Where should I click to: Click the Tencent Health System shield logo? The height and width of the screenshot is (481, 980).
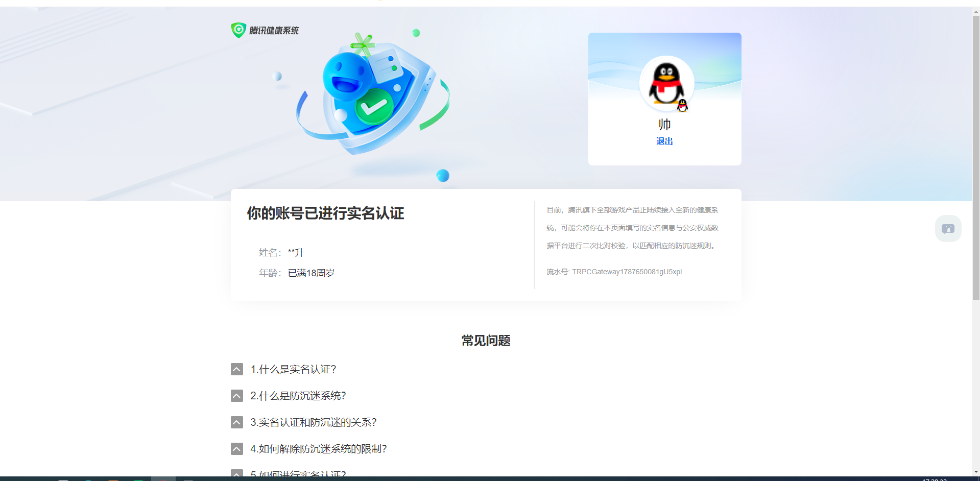point(238,30)
